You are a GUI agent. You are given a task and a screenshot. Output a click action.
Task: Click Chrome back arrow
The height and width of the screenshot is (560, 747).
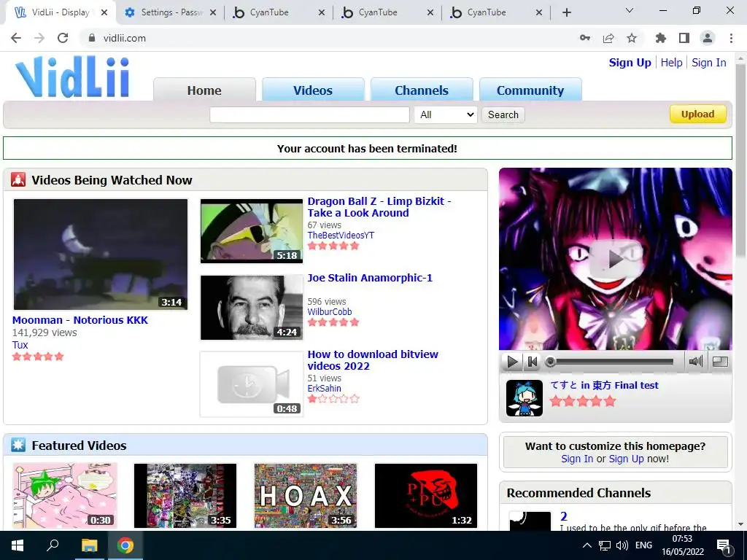coord(16,38)
